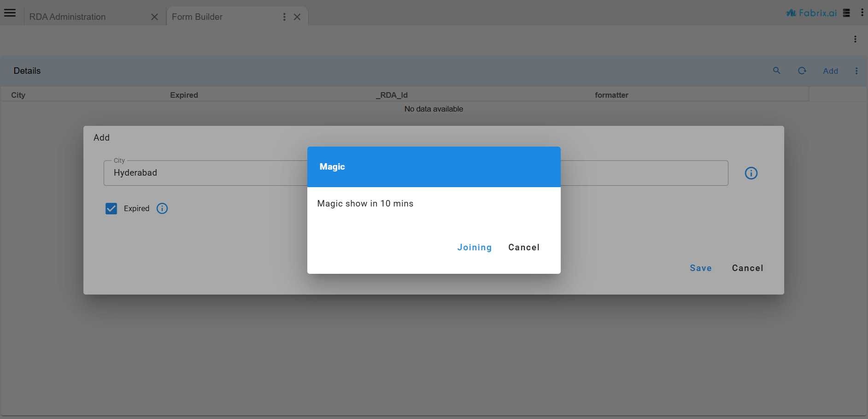Click the refresh icon in Details bar
This screenshot has width=868, height=419.
point(802,71)
